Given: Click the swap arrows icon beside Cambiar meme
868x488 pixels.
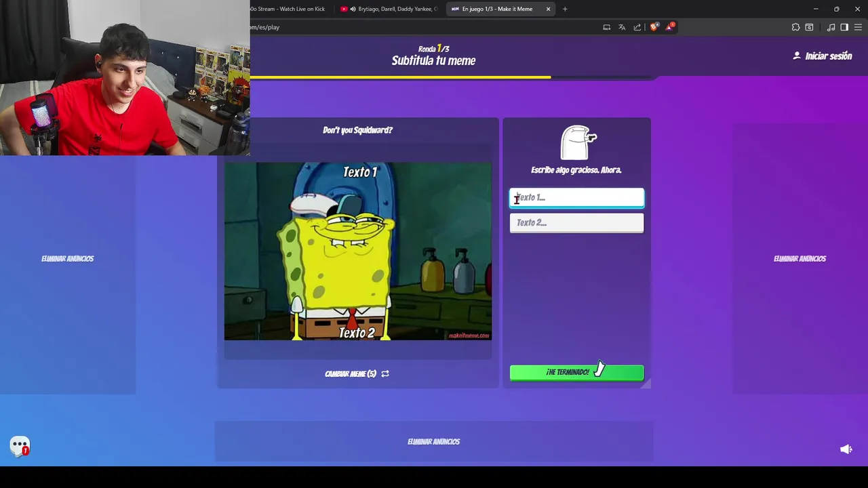Looking at the screenshot, I should (385, 373).
